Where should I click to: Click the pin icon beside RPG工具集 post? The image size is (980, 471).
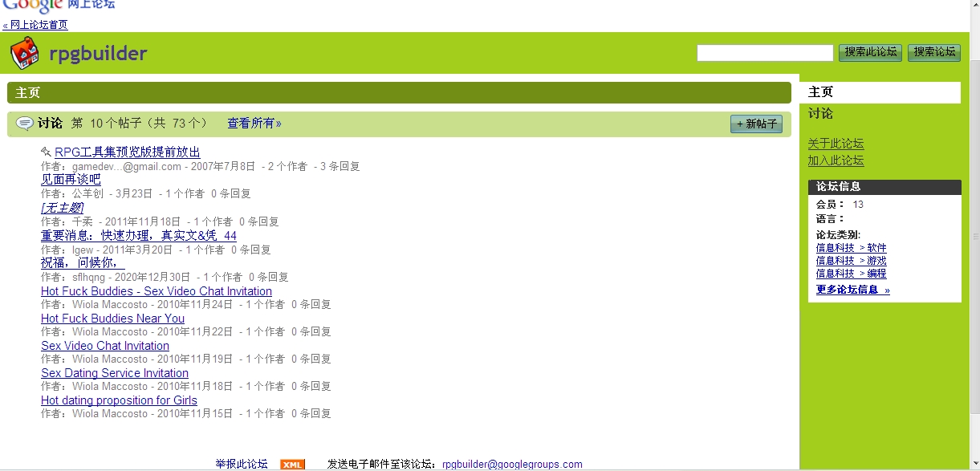point(46,152)
